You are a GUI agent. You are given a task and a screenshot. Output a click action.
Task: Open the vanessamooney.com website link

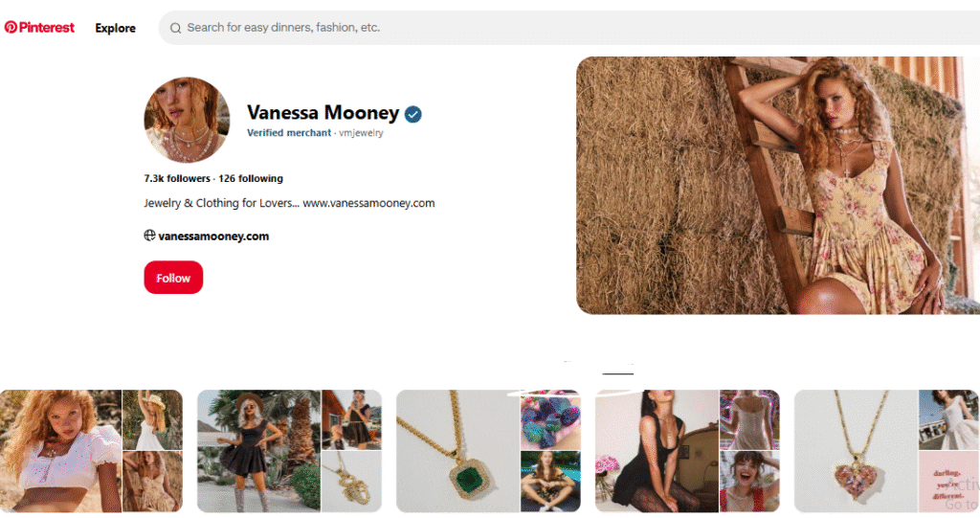(x=213, y=236)
